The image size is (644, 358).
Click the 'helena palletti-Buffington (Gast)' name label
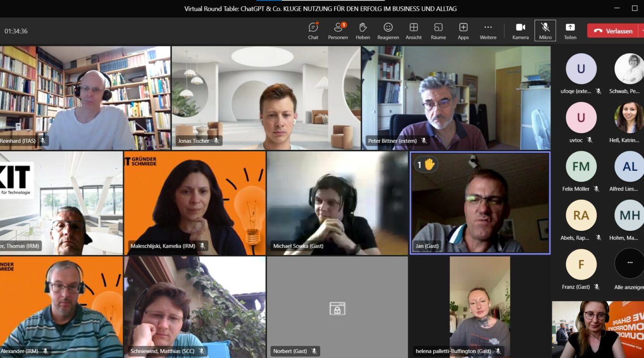pos(453,351)
